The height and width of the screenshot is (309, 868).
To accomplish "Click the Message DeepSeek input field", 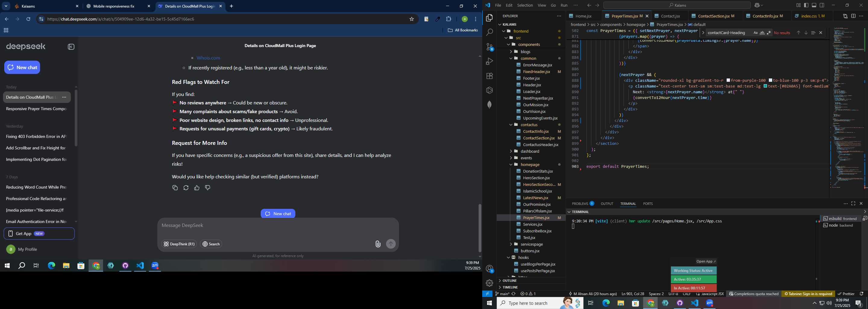I will [278, 226].
